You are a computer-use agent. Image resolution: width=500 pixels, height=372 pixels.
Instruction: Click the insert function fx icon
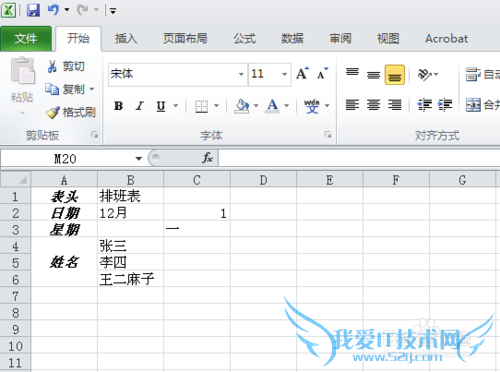tap(207, 158)
